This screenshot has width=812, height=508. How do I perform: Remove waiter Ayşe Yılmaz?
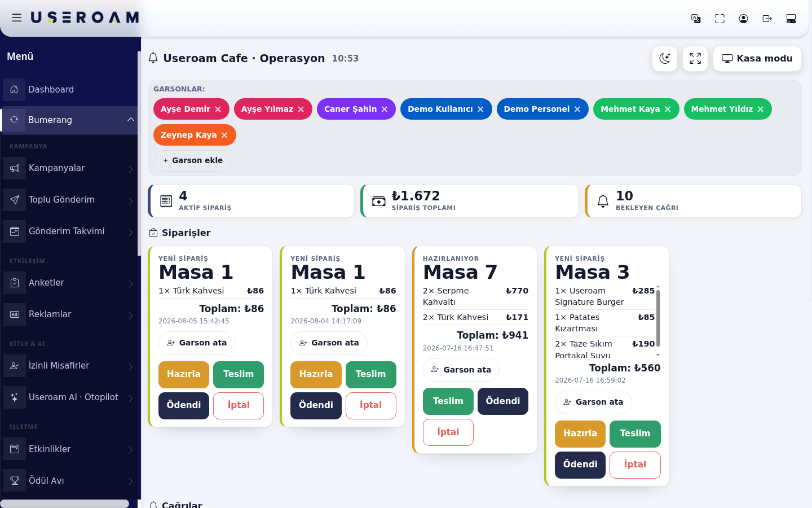301,110
